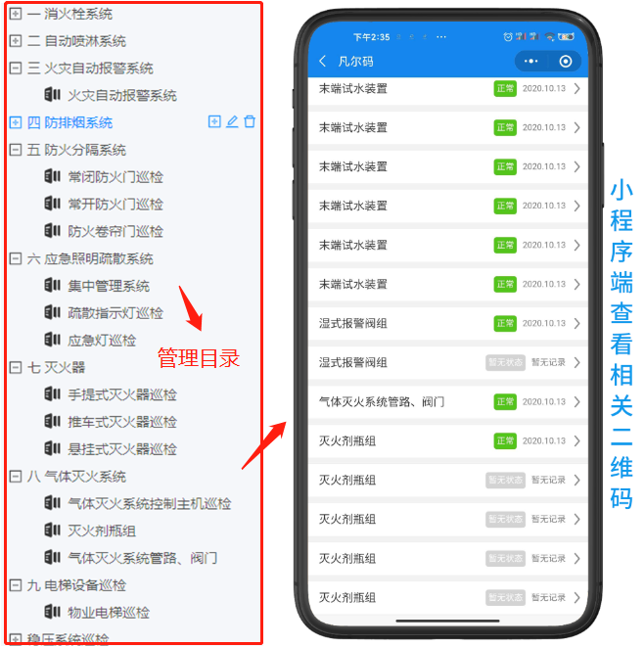This screenshot has height=646, width=644.
Task: Select 集中管理系统 in the tree
Action: point(109,286)
